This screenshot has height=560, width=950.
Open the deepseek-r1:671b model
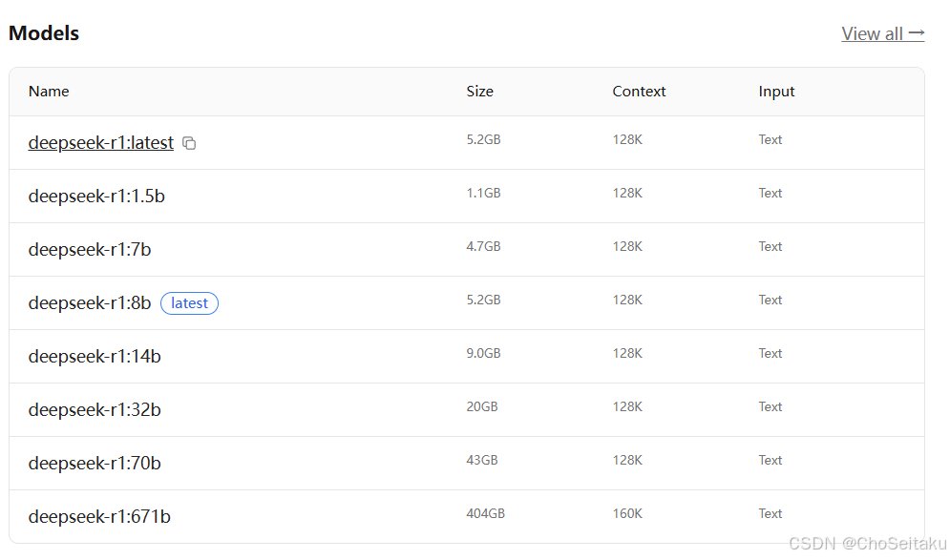click(99, 516)
